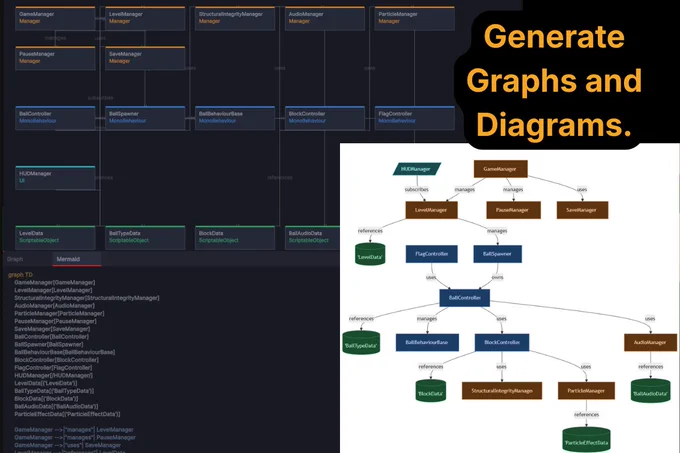This screenshot has height=453, width=680.
Task: Click green LevelData cylinder in white diagram
Action: tap(370, 254)
